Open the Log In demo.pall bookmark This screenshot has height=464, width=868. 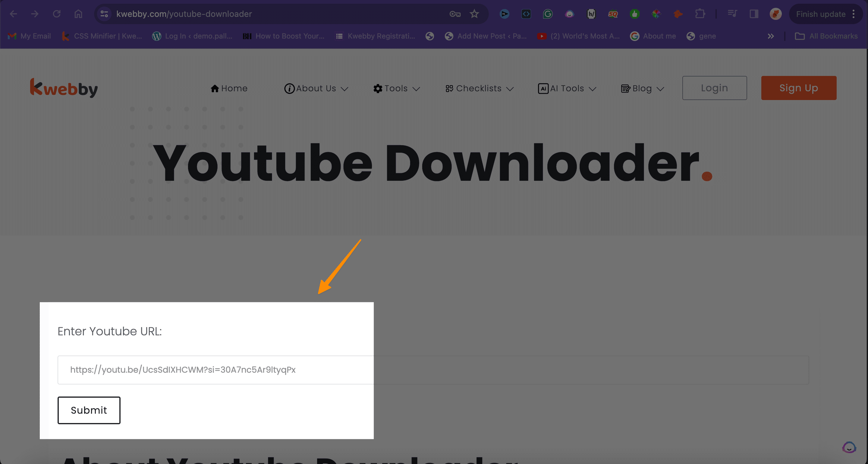click(x=192, y=36)
